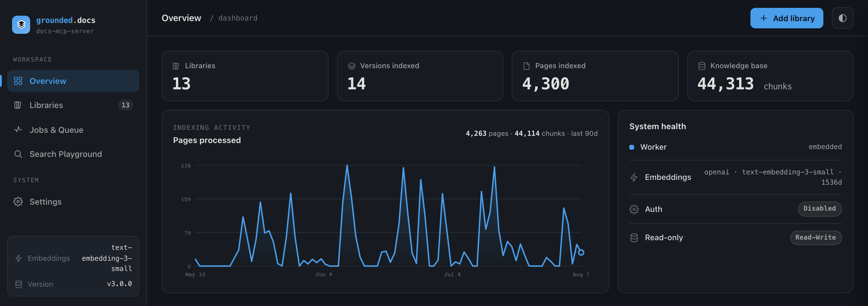Click the Settings gear icon in sidebar
Screen dimensions: 868x306
(18, 202)
